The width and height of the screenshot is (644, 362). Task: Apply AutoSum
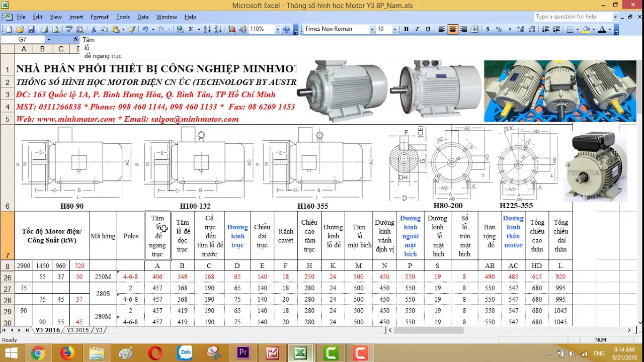191,29
